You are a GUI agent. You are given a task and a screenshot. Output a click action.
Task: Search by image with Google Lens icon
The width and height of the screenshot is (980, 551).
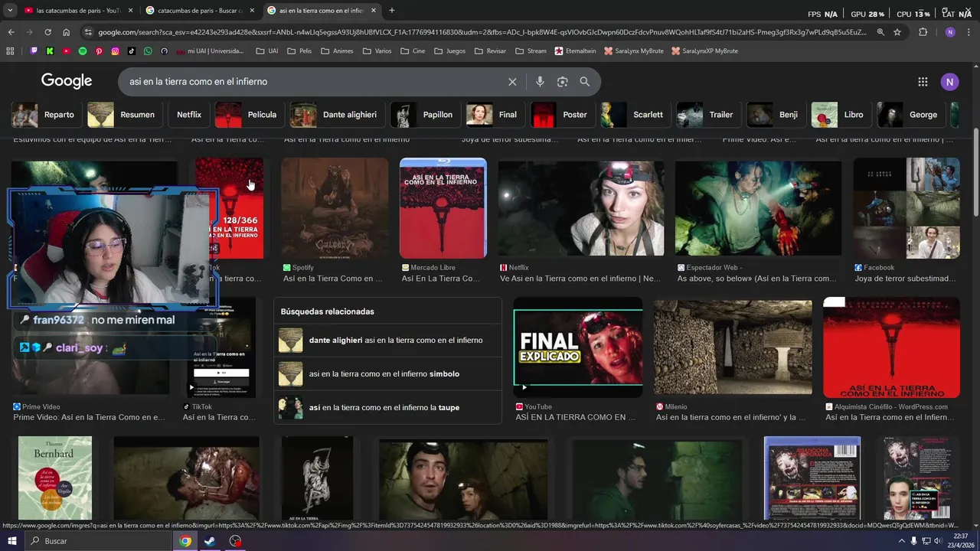pos(563,82)
